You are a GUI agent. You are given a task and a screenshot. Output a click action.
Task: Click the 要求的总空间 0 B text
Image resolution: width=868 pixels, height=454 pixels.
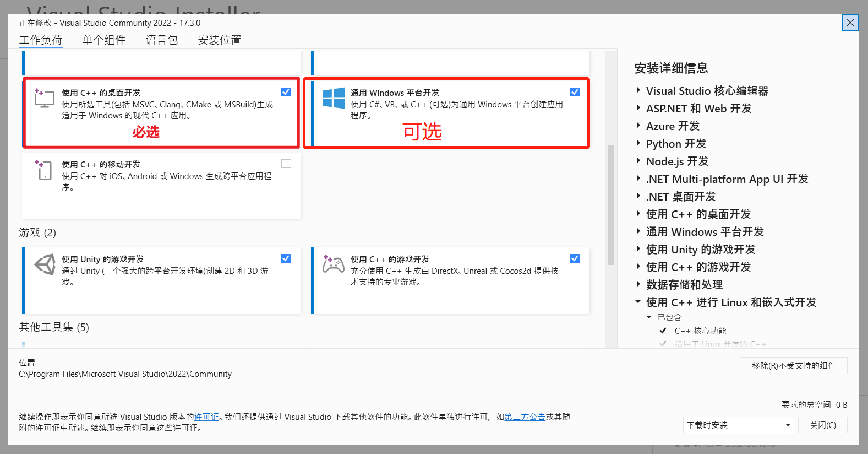coord(814,404)
